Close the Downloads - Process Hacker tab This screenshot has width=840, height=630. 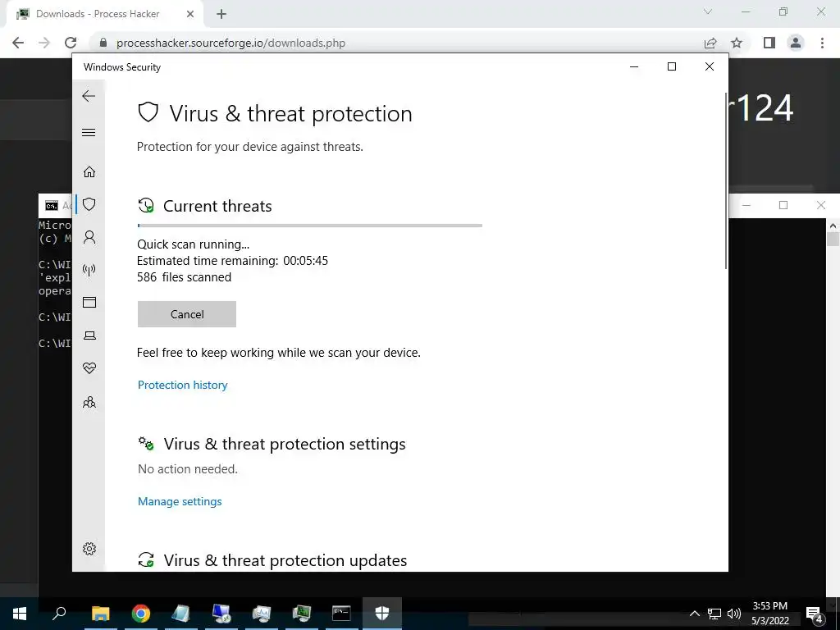pyautogui.click(x=190, y=14)
